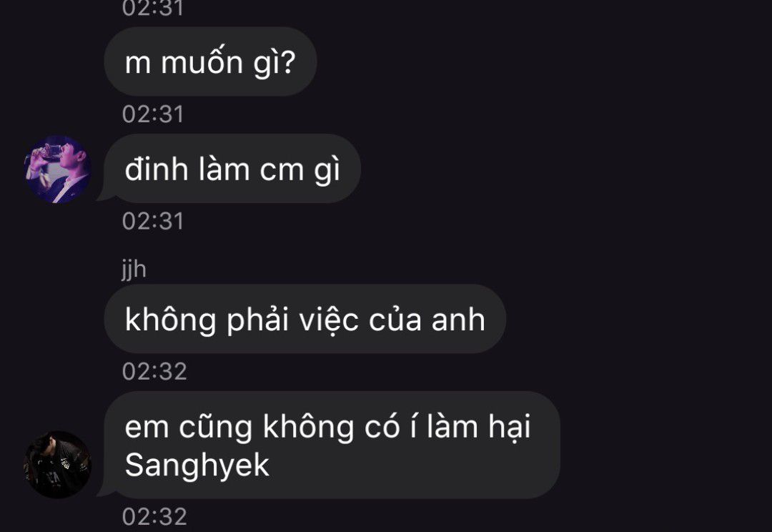Click the 02:31 timestamp under "đinh làm cm gì"
The height and width of the screenshot is (532, 772).
[153, 221]
